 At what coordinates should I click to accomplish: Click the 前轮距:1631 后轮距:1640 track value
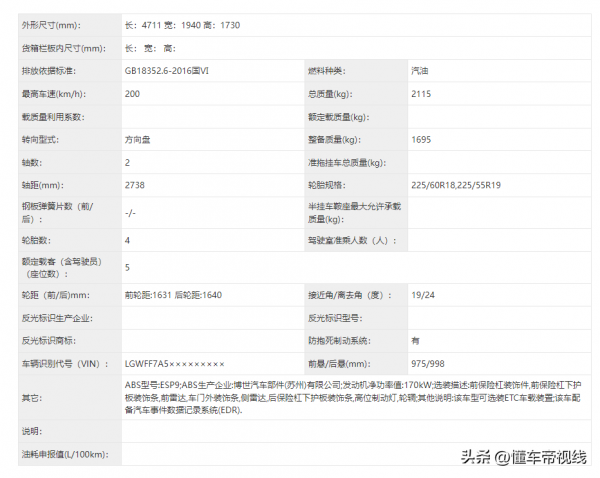pos(173,295)
